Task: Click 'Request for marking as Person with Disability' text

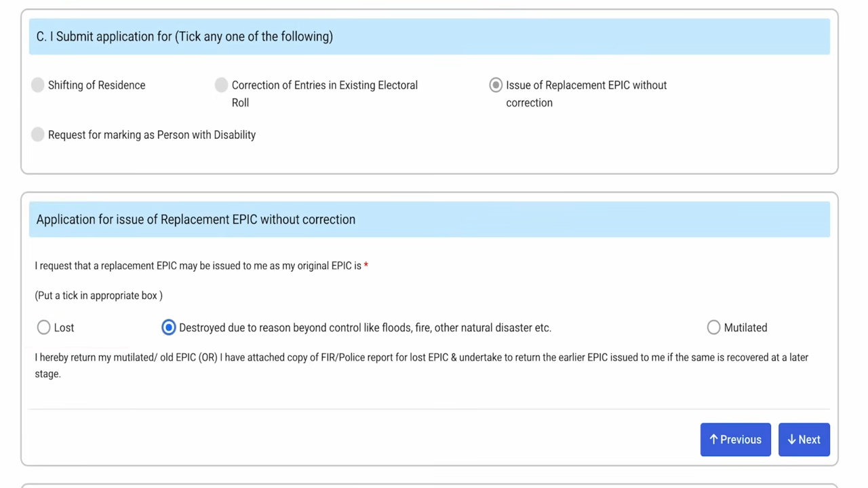Action: pyautogui.click(x=152, y=135)
